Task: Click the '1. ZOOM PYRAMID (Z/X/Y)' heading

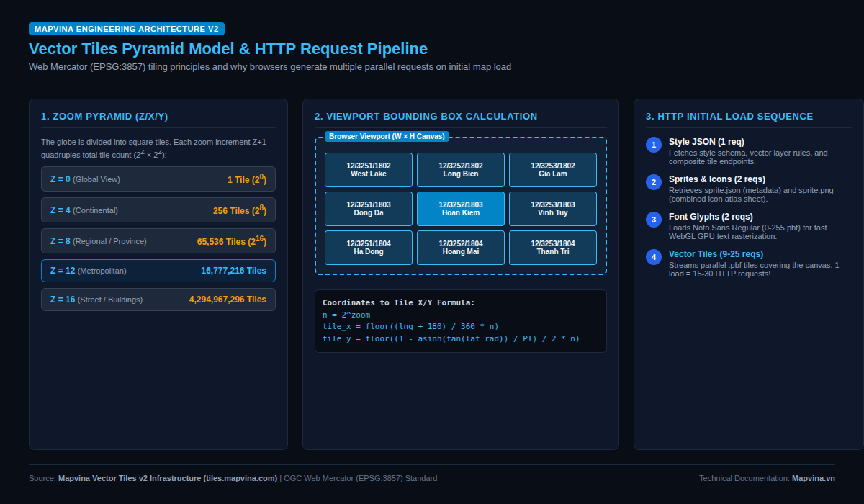Action: (x=104, y=116)
